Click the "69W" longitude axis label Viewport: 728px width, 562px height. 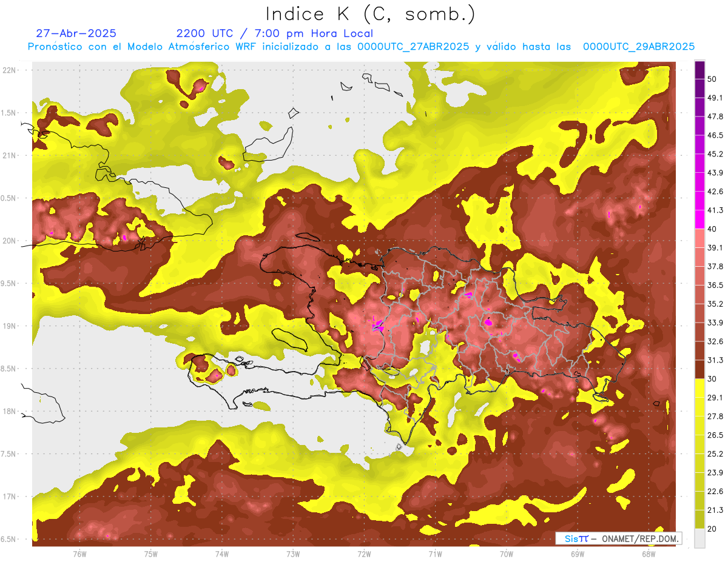tap(578, 554)
